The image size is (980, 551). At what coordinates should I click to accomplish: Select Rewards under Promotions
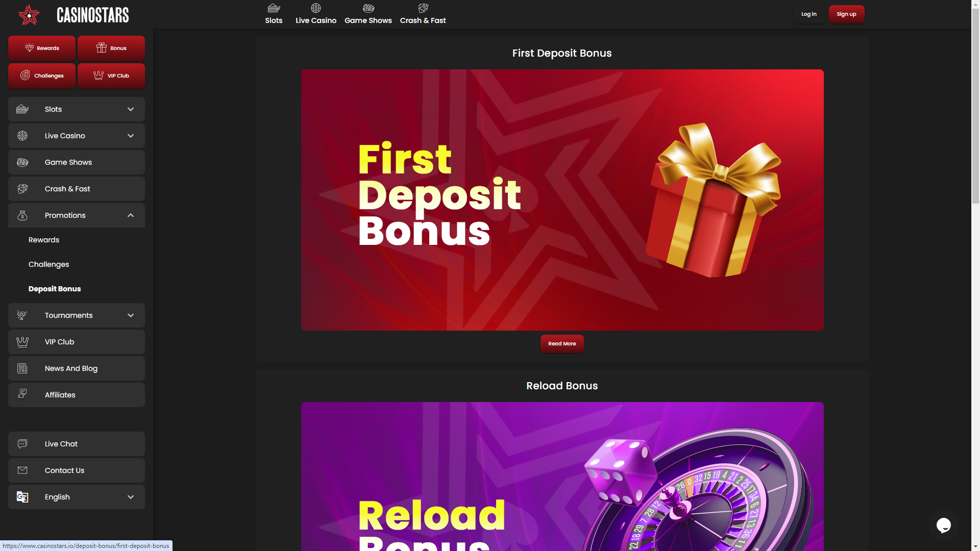(x=44, y=240)
